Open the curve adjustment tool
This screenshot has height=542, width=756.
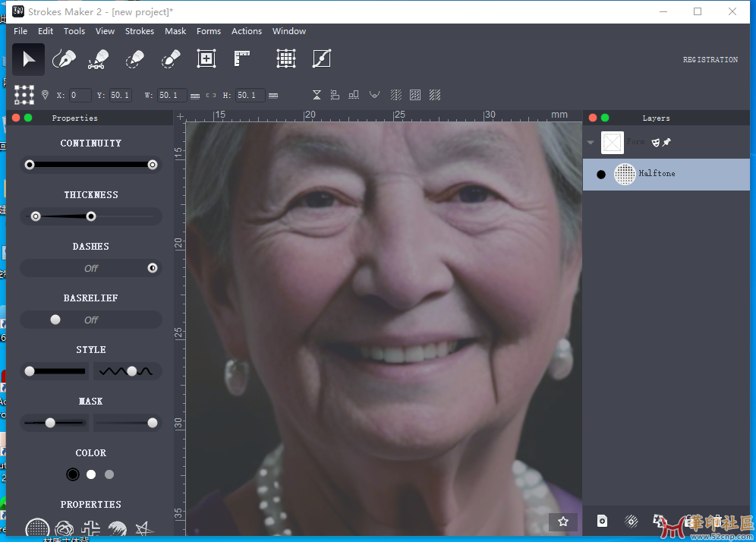[x=322, y=59]
